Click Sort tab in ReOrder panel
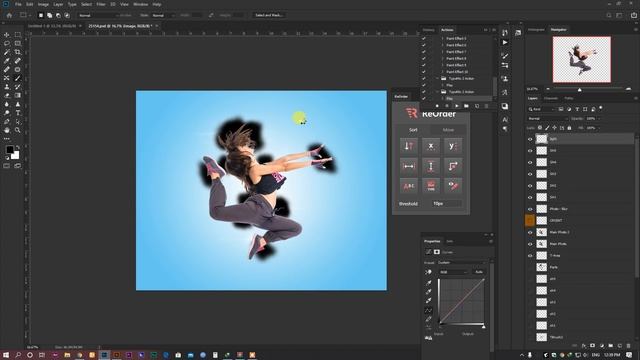This screenshot has width=640, height=360. click(x=413, y=130)
